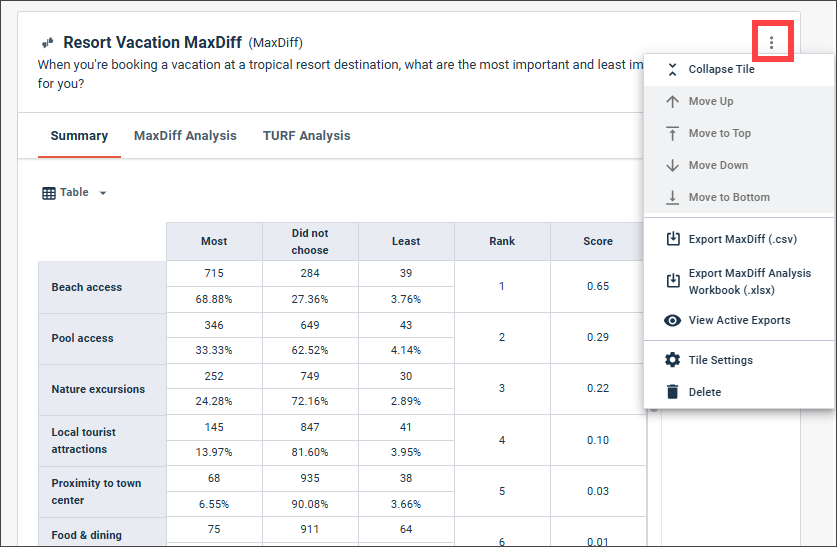Click the Move Down arrow icon
This screenshot has width=837, height=547.
pos(673,165)
